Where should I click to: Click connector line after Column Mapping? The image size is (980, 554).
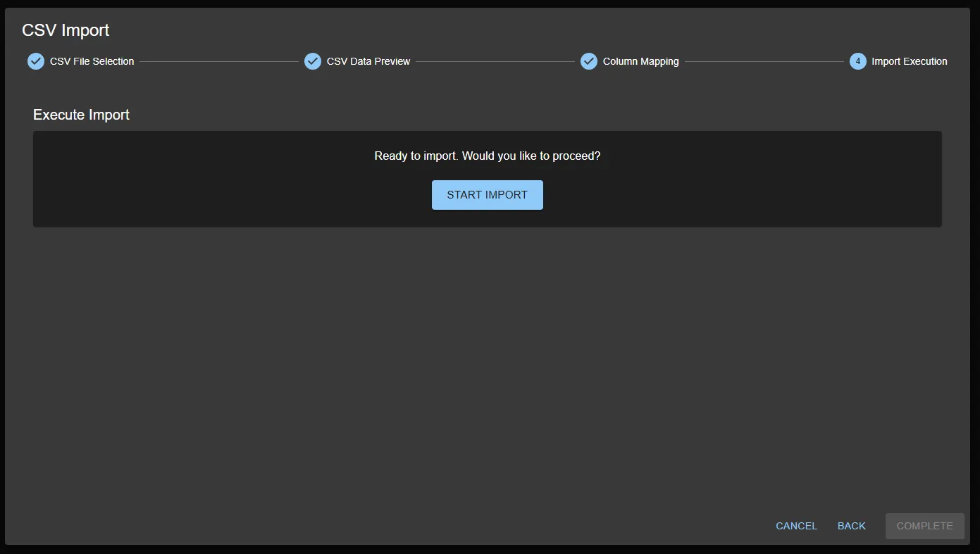click(x=764, y=61)
